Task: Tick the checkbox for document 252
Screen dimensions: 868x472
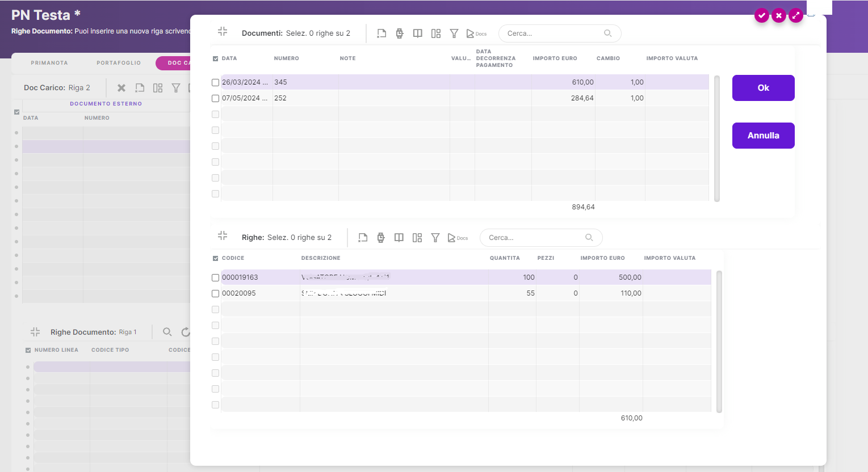Action: [215, 98]
